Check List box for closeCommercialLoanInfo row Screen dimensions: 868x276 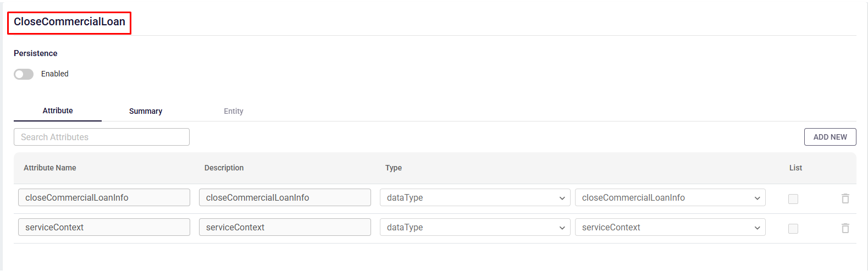point(793,199)
